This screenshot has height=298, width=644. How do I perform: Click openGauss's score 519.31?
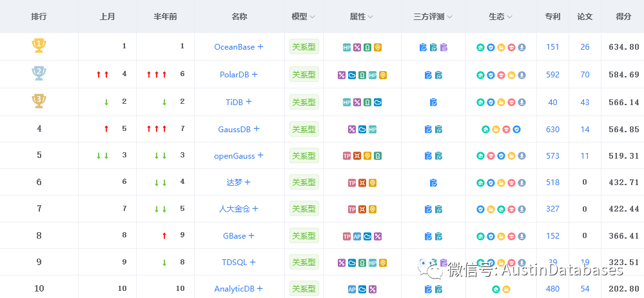tap(624, 156)
